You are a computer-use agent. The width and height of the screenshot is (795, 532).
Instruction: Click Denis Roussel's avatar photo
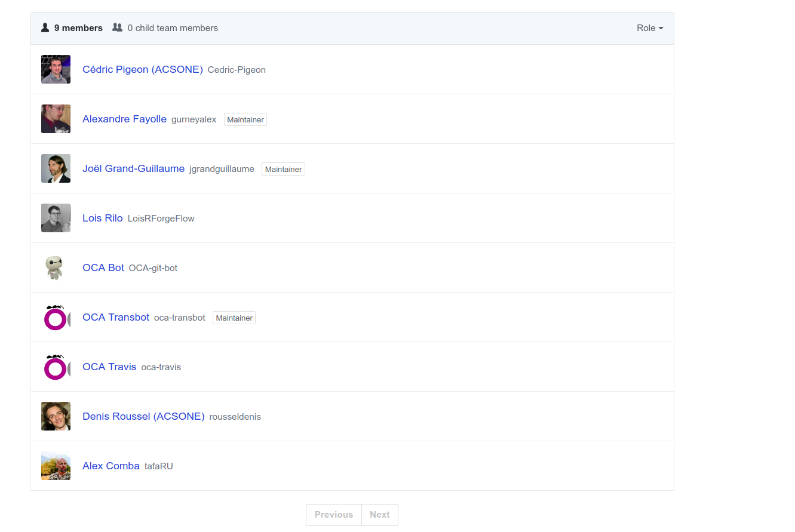pyautogui.click(x=56, y=416)
